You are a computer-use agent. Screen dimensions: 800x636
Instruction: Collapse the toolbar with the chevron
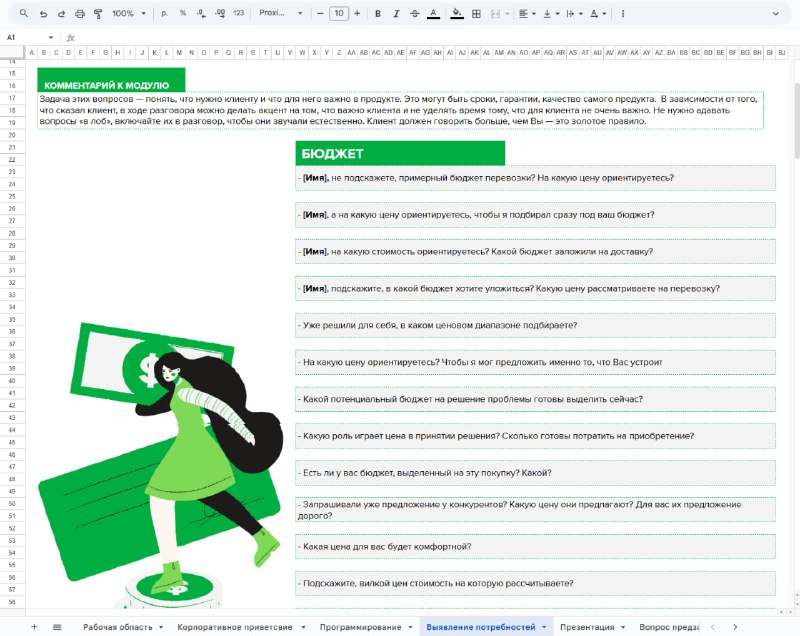click(776, 14)
